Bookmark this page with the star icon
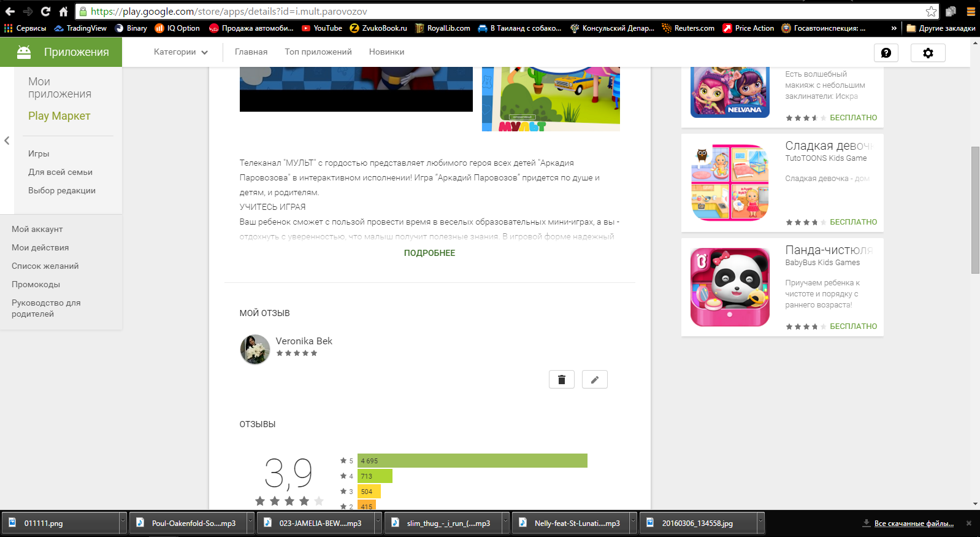The image size is (980, 537). [x=931, y=11]
